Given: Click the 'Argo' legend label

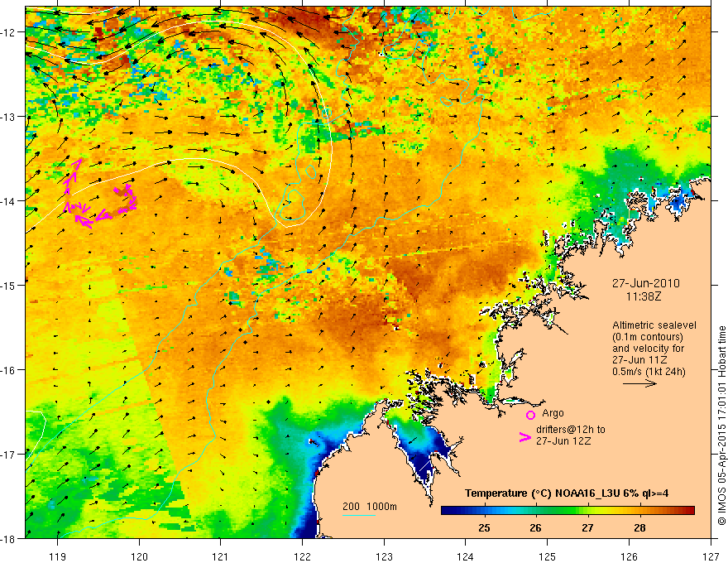Looking at the screenshot, I should tap(553, 413).
